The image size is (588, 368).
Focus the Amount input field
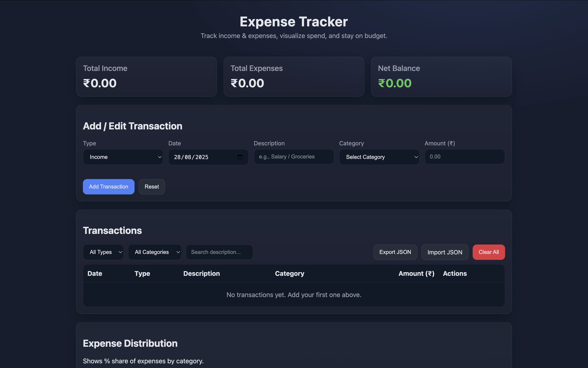coord(464,157)
